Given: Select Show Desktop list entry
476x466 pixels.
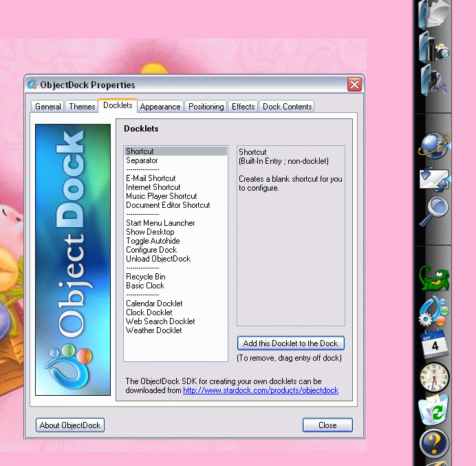Looking at the screenshot, I should pos(175,232).
